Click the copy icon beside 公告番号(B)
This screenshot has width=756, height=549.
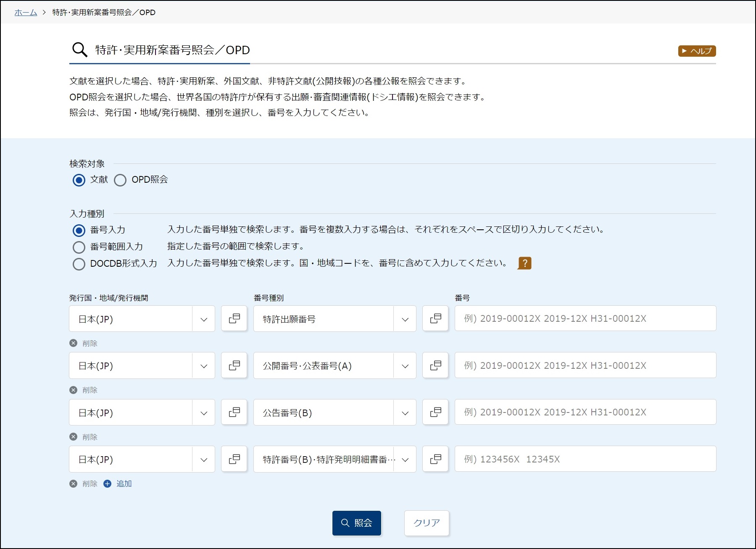tap(435, 412)
